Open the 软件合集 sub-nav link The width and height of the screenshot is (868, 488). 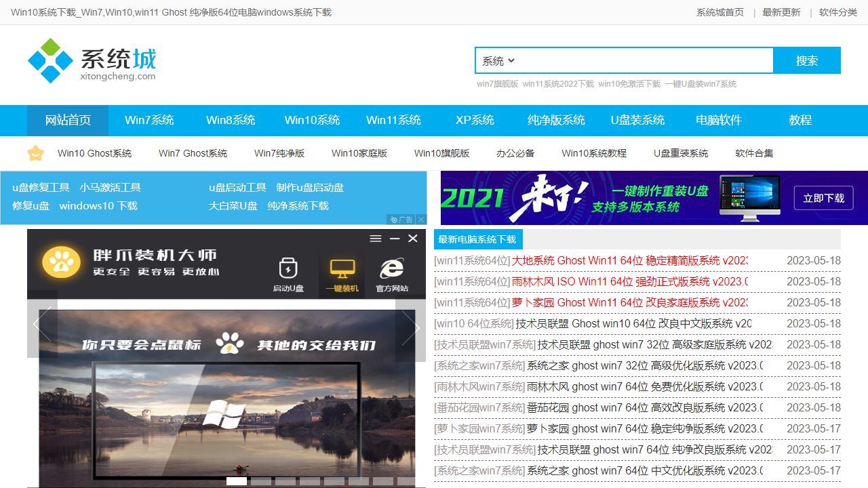click(754, 153)
